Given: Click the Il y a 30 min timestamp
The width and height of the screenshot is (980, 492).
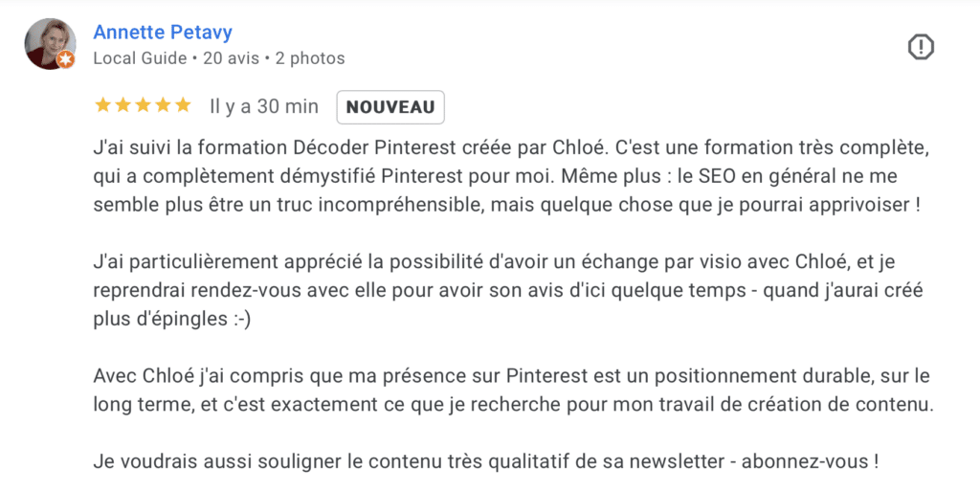Looking at the screenshot, I should (x=264, y=107).
